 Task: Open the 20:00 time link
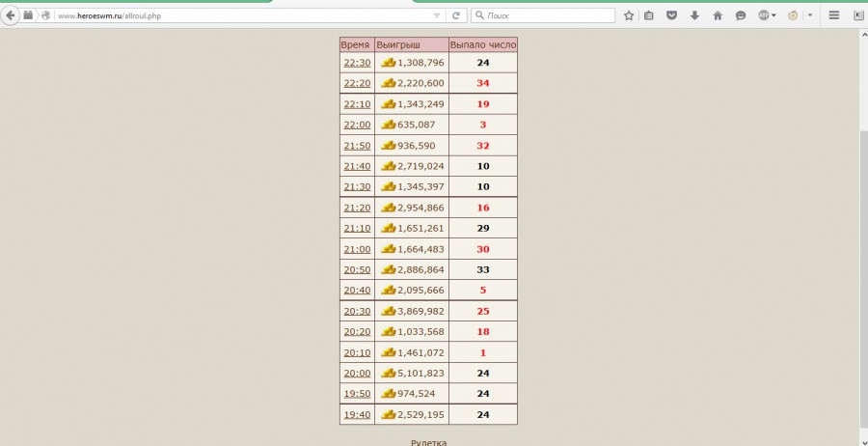point(357,374)
